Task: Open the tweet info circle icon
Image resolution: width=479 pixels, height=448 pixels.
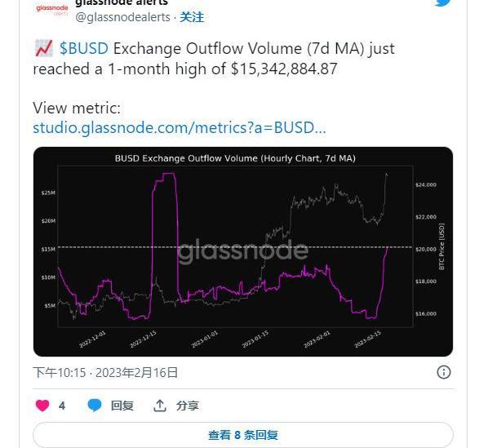Action: click(444, 372)
